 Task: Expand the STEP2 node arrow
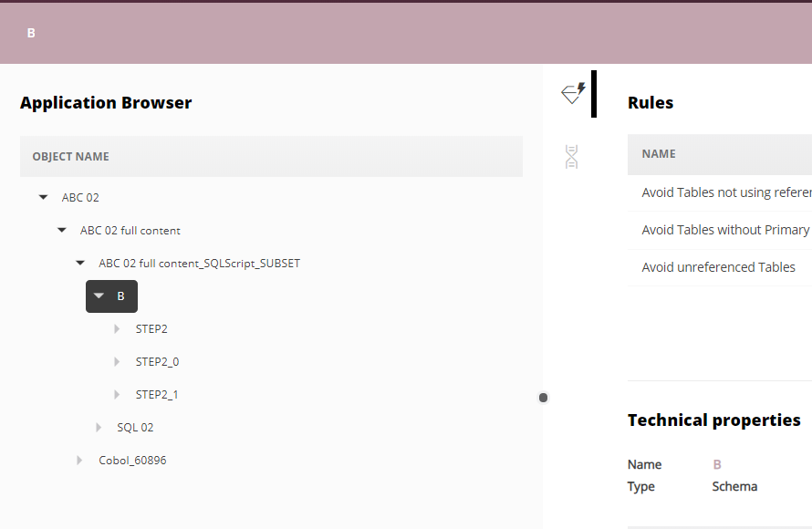(x=117, y=329)
